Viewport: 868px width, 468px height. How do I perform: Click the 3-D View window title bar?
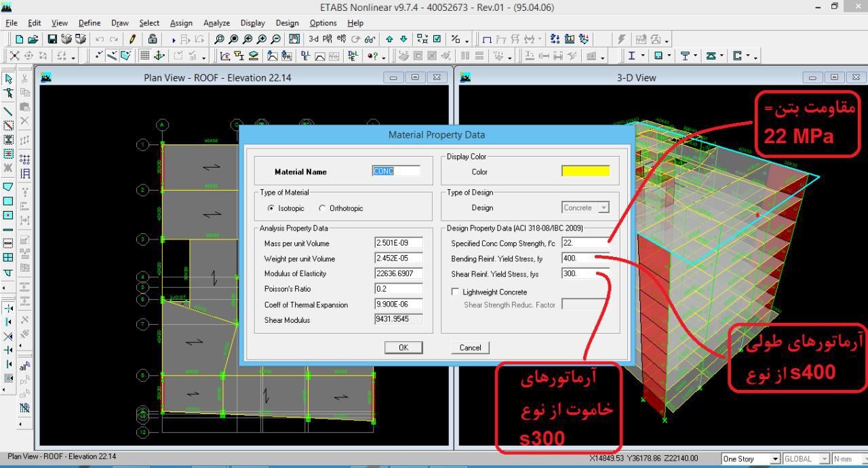[x=636, y=77]
